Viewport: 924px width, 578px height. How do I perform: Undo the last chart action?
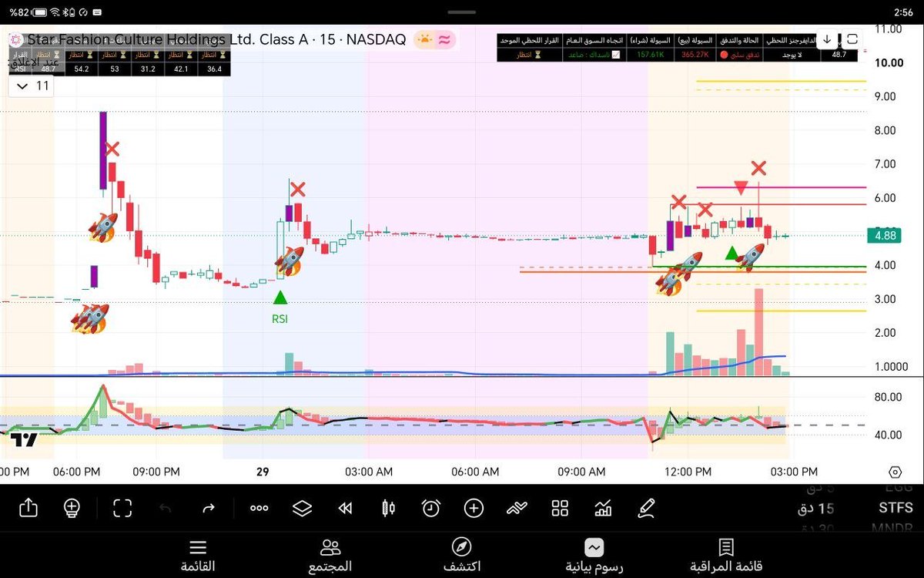(x=166, y=508)
